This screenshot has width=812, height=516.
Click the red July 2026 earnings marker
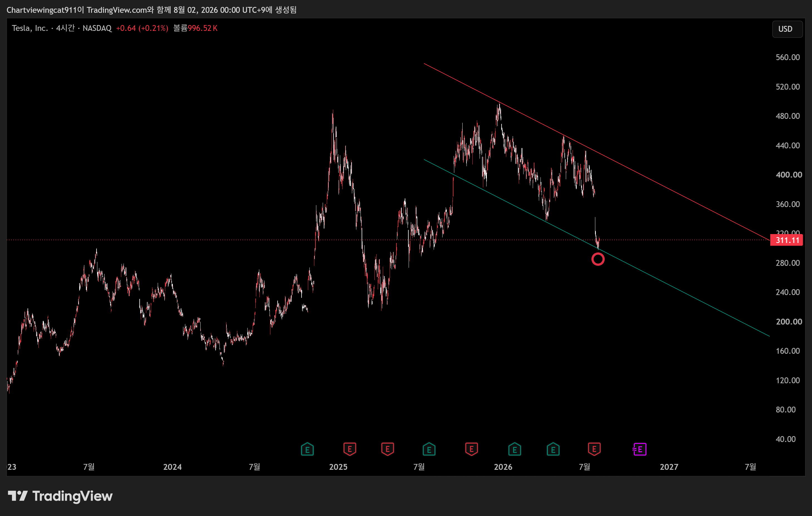(x=594, y=449)
